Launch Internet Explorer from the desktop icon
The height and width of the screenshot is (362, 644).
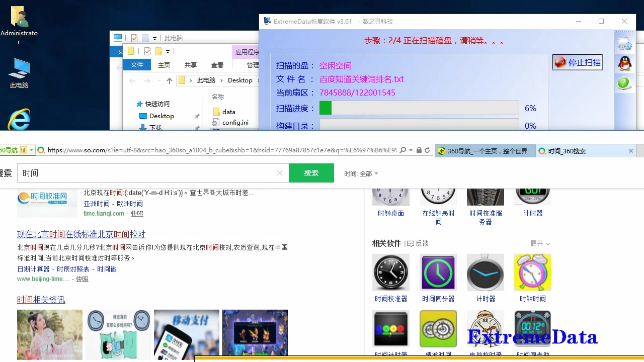click(19, 119)
